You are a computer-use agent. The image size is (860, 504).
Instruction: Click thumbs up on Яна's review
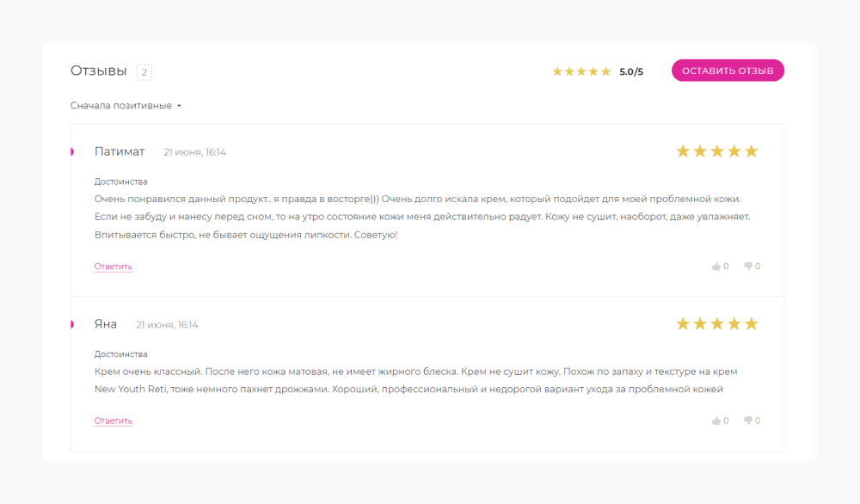[716, 421]
